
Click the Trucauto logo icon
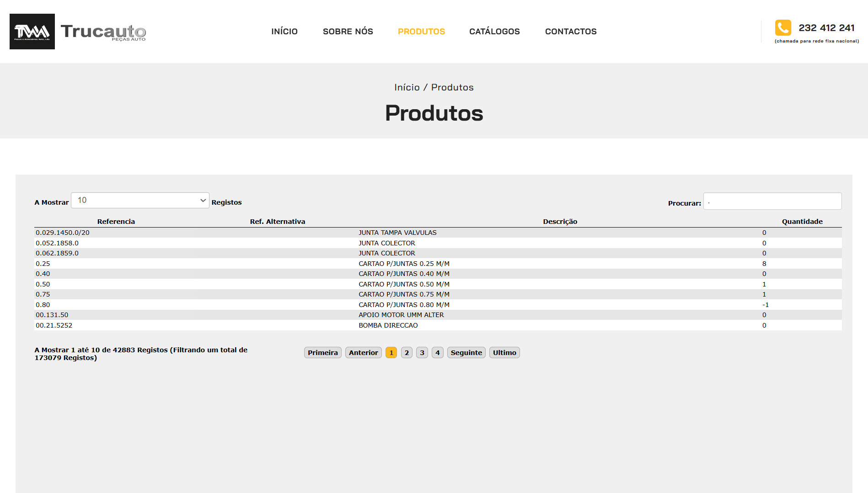click(32, 32)
